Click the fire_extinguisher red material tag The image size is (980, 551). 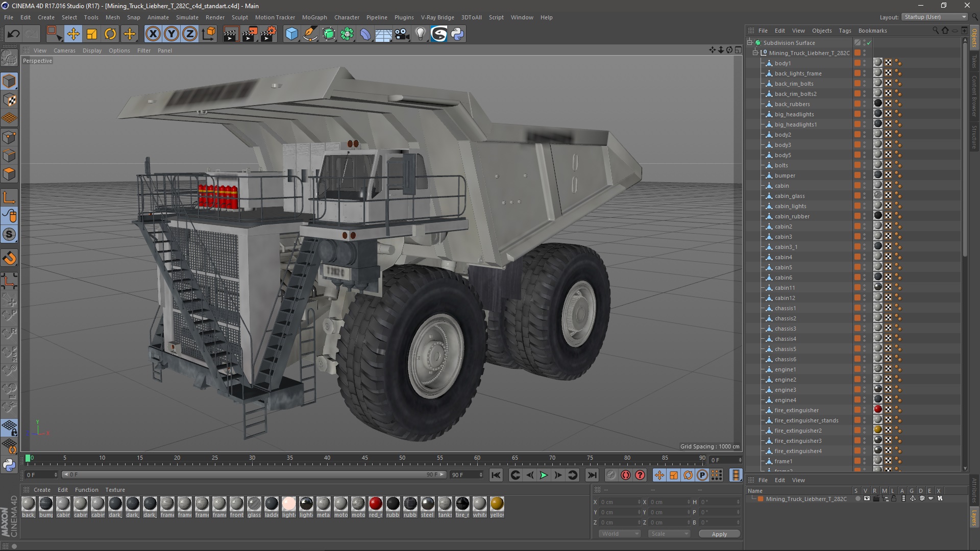(x=878, y=409)
